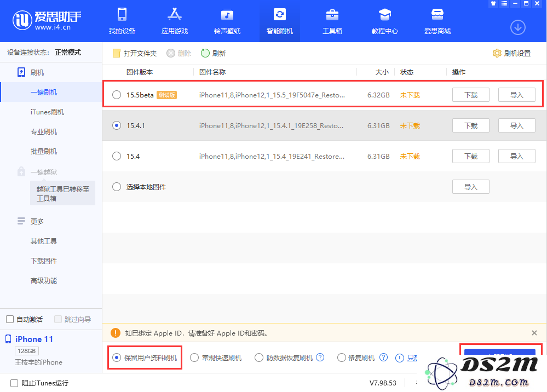Click 越狱工具已转移至工具箱 note
Viewport: 547px width, 392px height.
63,194
